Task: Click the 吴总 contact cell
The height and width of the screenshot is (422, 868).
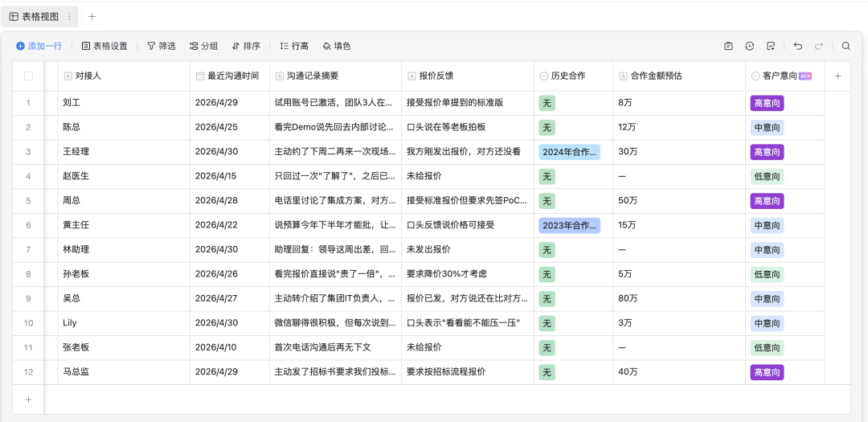Action: pyautogui.click(x=124, y=298)
